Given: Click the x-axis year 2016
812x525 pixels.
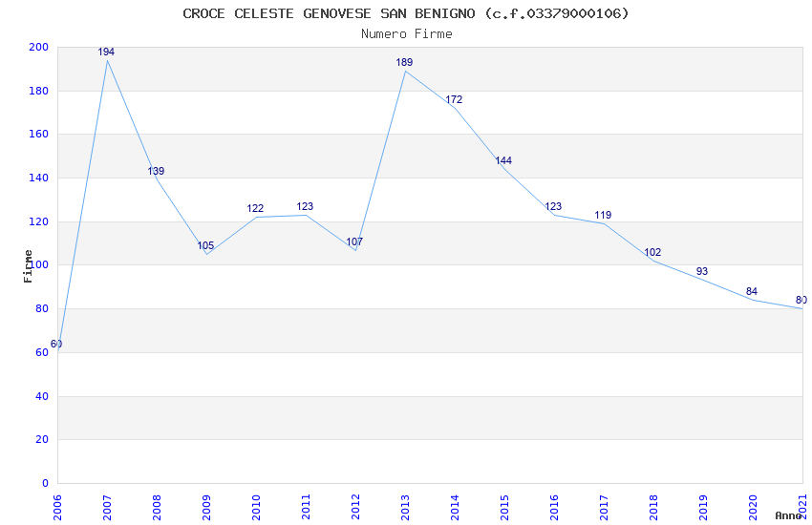Looking at the screenshot, I should (555, 507).
